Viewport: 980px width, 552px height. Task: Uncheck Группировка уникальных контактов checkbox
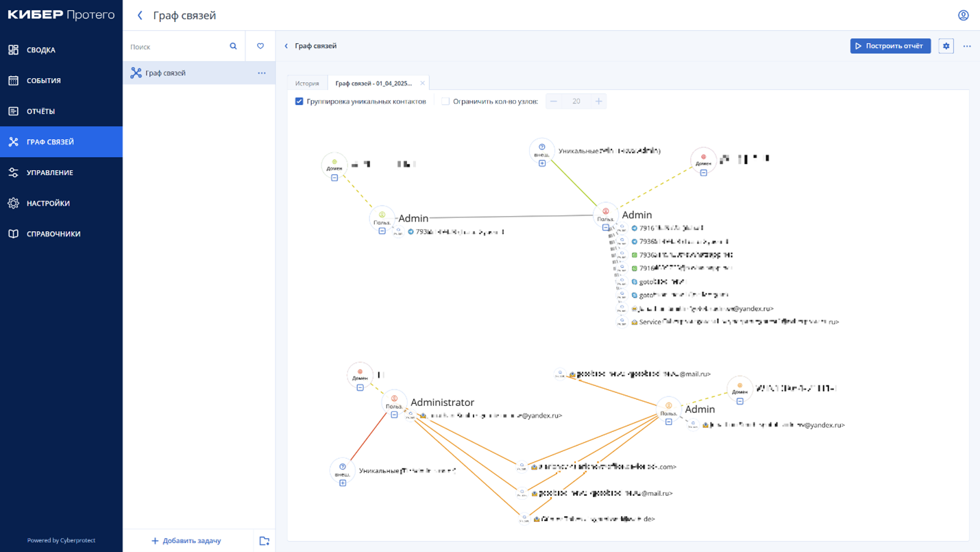tap(299, 101)
